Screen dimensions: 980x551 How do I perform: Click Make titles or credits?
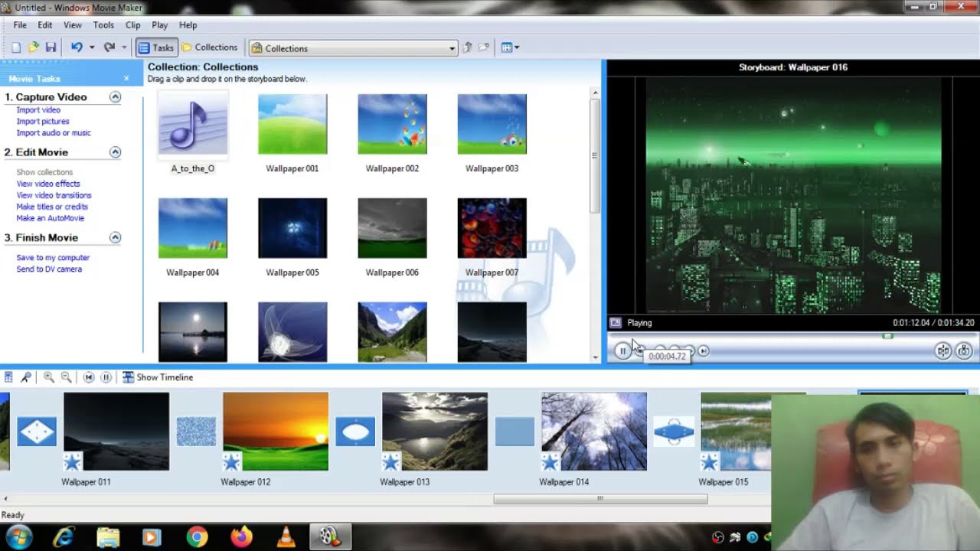pos(52,207)
